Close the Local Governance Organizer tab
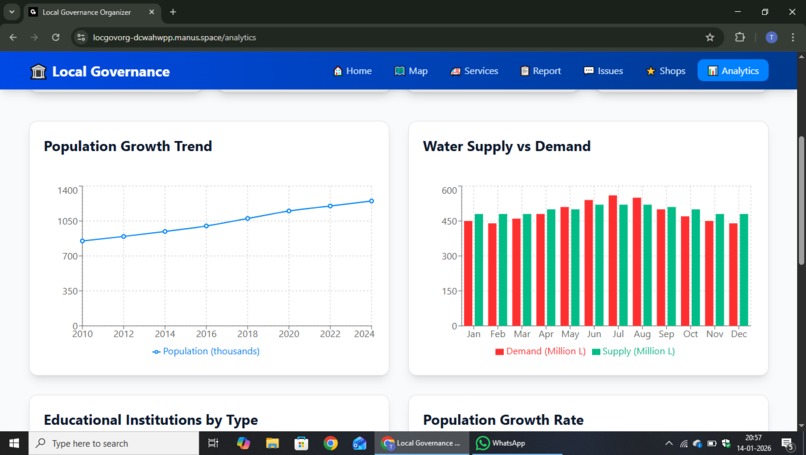 click(x=152, y=12)
